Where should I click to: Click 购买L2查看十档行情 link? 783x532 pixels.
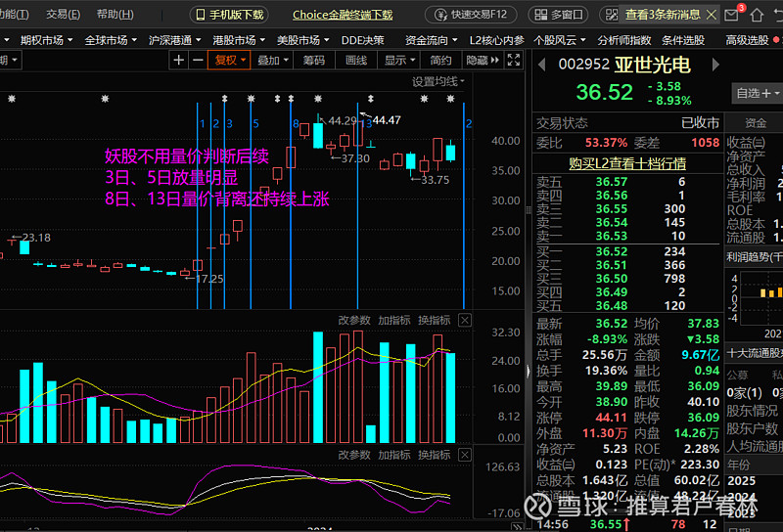pos(626,163)
